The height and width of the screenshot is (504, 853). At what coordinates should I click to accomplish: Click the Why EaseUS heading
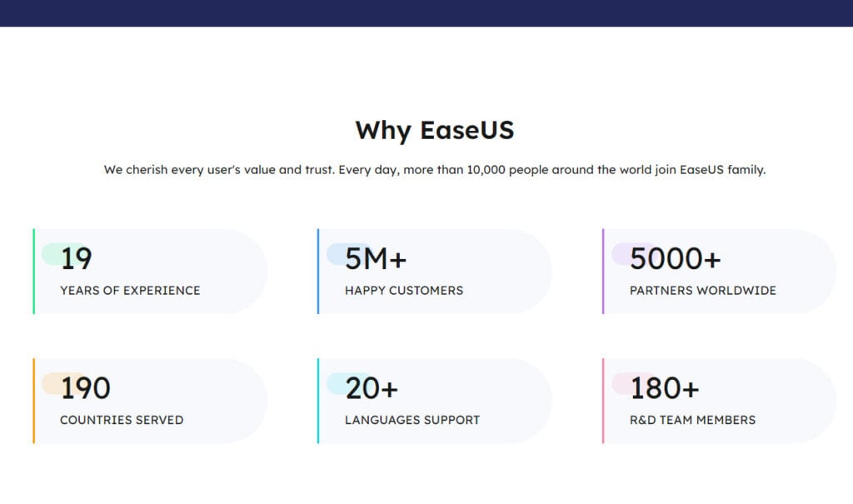tap(435, 131)
